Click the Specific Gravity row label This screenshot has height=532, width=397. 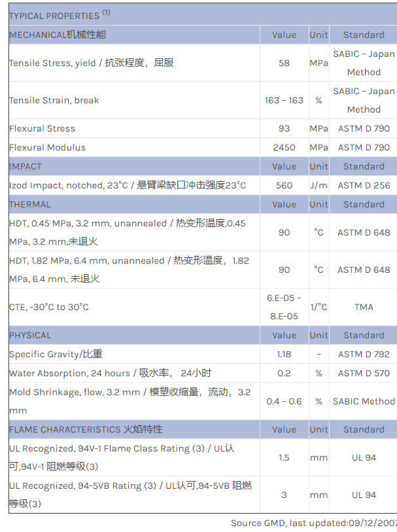click(56, 354)
